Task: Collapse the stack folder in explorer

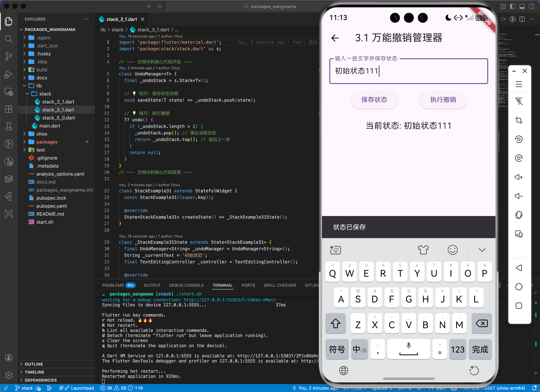Action: click(x=45, y=94)
